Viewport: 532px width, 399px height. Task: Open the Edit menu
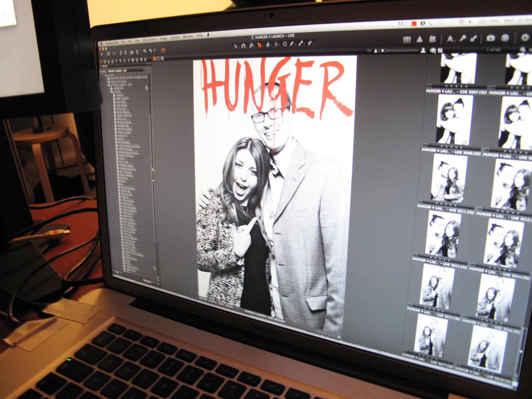tap(130, 41)
